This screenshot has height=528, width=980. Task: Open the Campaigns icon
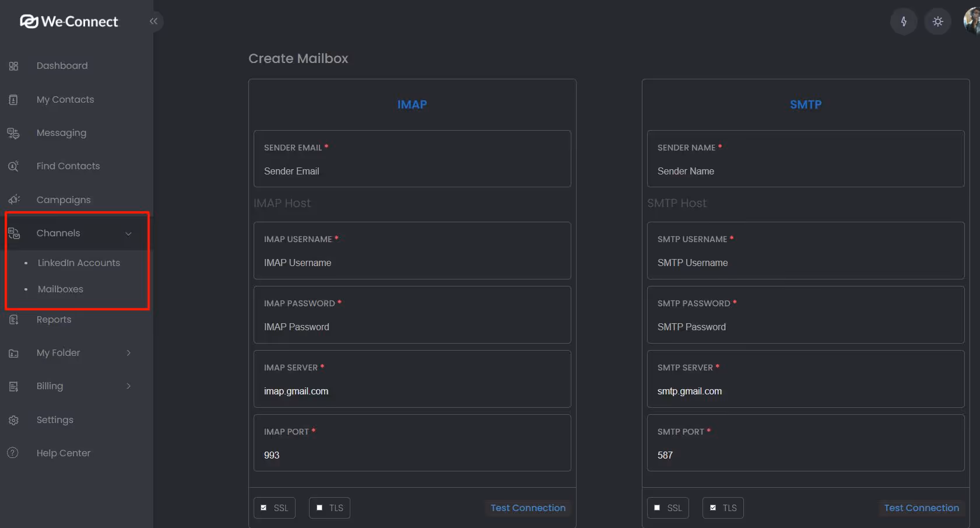click(13, 199)
